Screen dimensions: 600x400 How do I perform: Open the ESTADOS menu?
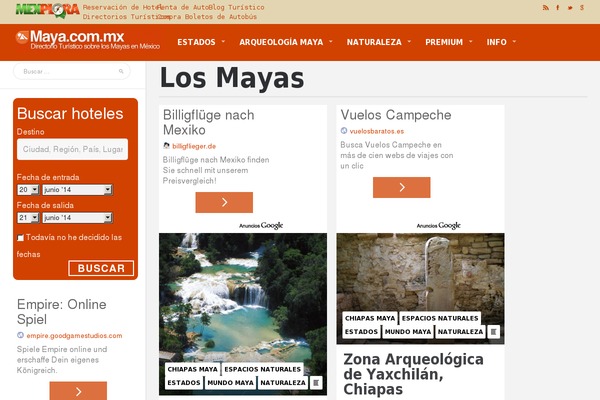click(196, 42)
